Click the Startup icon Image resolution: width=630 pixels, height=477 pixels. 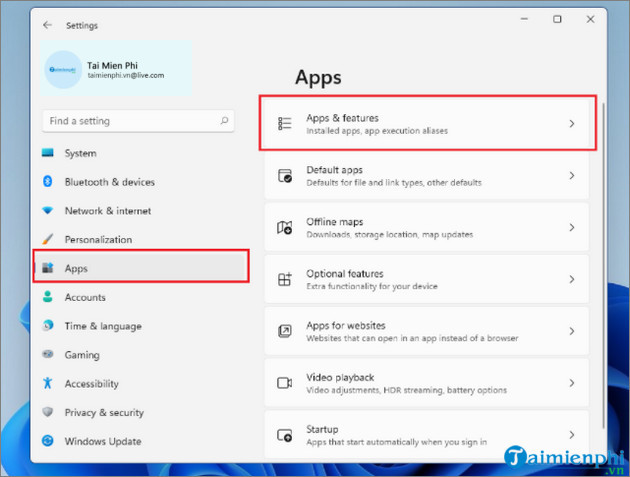tap(284, 435)
